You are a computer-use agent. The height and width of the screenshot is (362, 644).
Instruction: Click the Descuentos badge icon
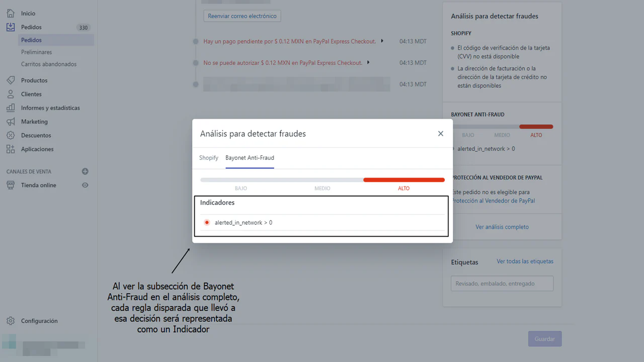coord(11,135)
